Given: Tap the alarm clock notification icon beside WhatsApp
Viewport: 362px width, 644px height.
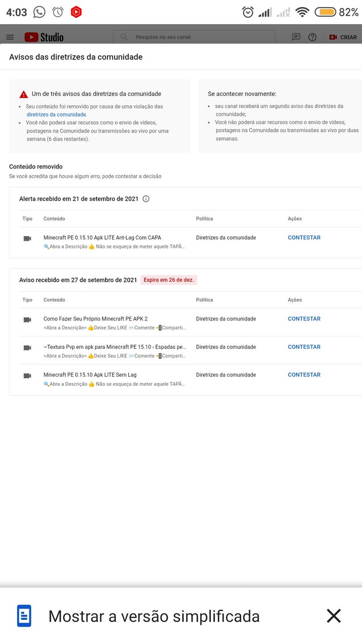Looking at the screenshot, I should pyautogui.click(x=58, y=12).
